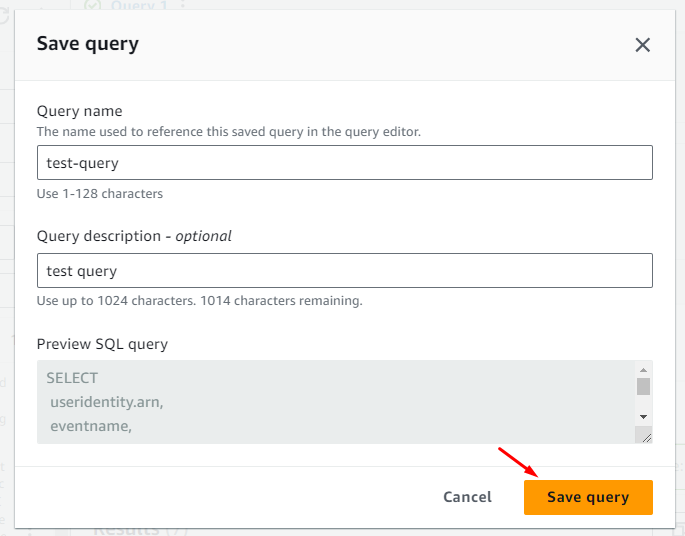685x536 pixels.
Task: Click the down arrow of SQL preview scrollbar
Action: click(x=643, y=415)
